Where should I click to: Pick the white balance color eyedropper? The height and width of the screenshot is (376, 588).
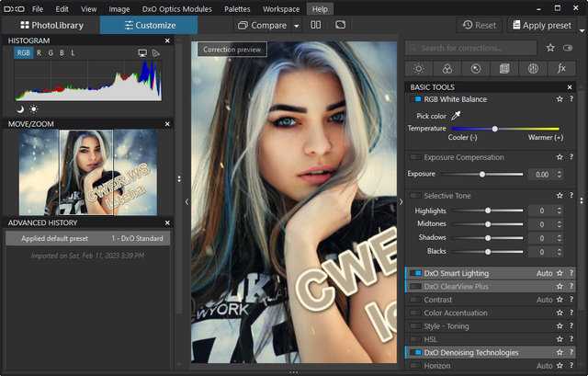[457, 116]
